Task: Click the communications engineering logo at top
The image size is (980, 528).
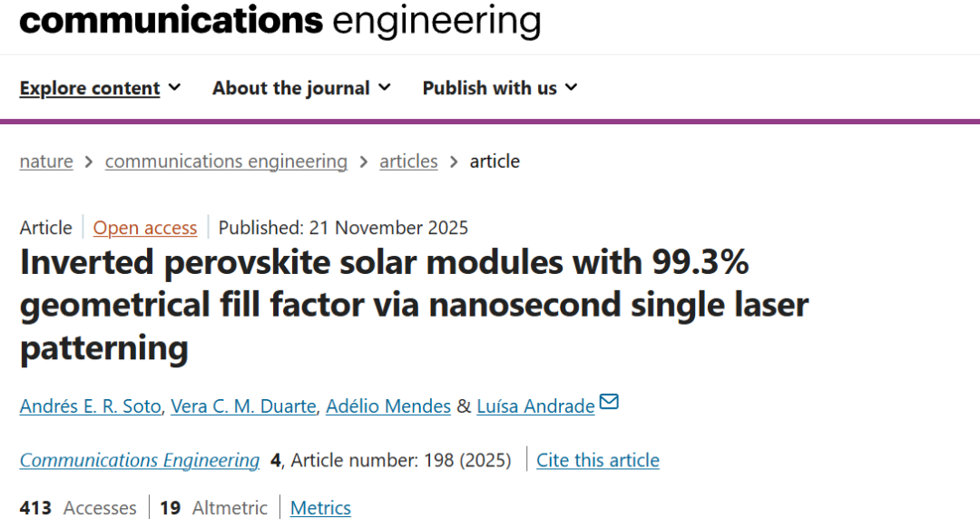Action: [x=279, y=20]
